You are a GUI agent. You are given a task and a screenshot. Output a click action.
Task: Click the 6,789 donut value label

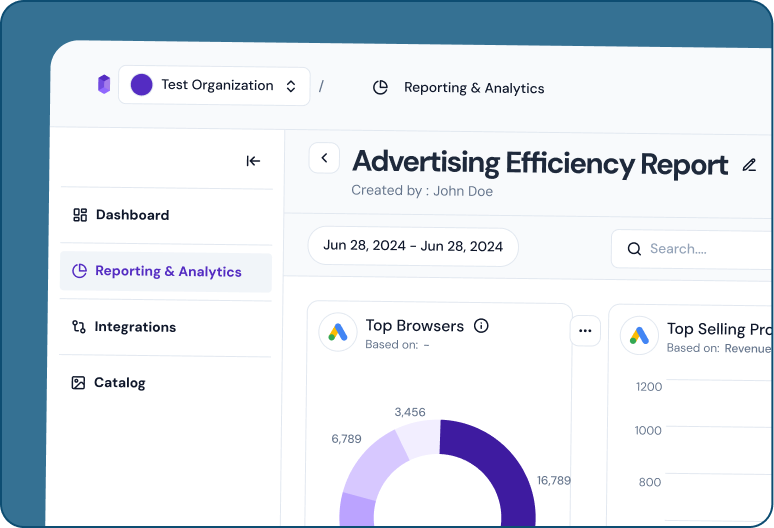(x=346, y=439)
